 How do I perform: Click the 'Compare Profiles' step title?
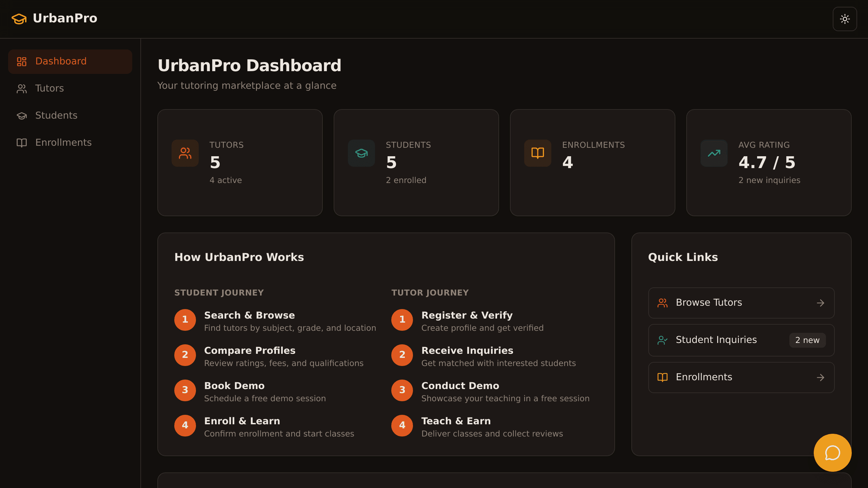[x=250, y=350]
